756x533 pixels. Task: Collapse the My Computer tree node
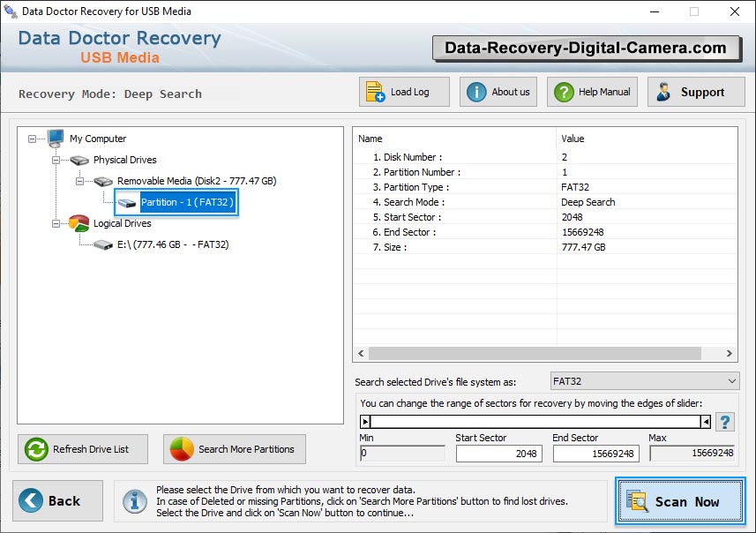[32, 139]
